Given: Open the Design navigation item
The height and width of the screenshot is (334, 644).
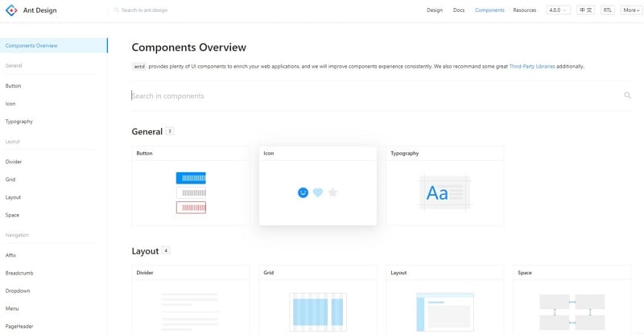Looking at the screenshot, I should 435,10.
